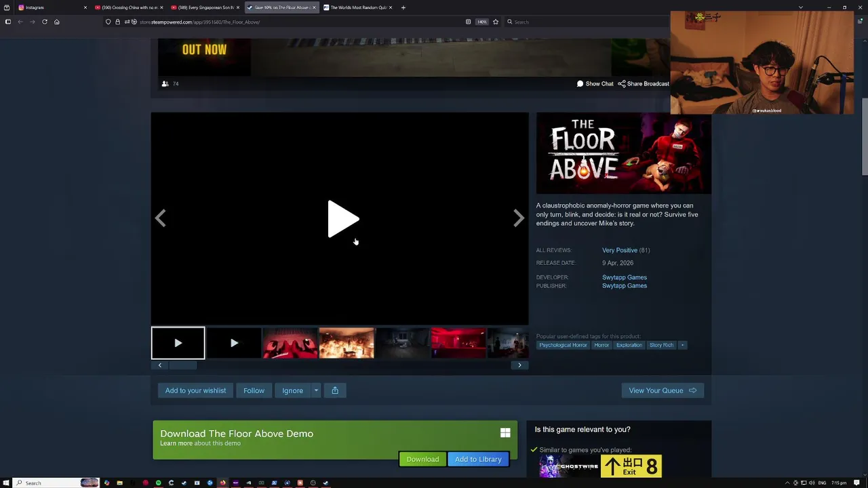Reset the 140% zoom indicator

pos(481,22)
